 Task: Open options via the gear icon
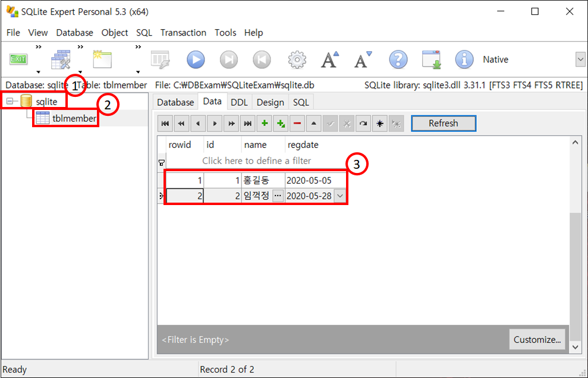click(x=297, y=59)
